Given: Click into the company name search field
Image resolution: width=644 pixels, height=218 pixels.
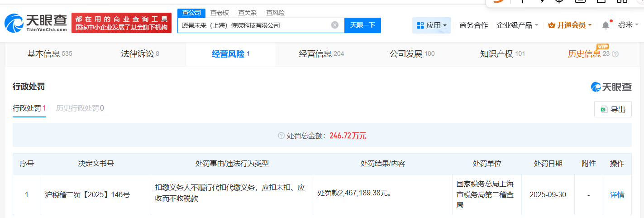Looking at the screenshot, I should [253, 25].
